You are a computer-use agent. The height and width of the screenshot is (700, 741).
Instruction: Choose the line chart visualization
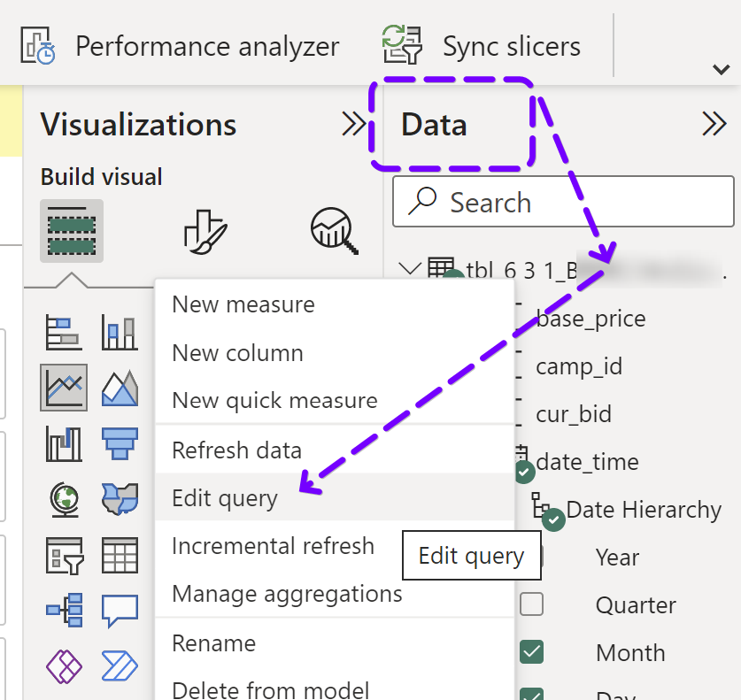click(x=64, y=387)
